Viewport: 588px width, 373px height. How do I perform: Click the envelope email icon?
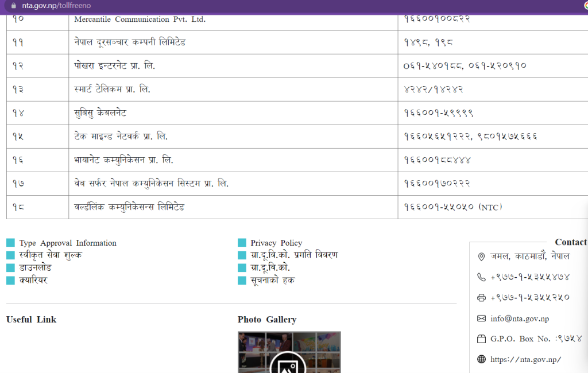coord(481,318)
